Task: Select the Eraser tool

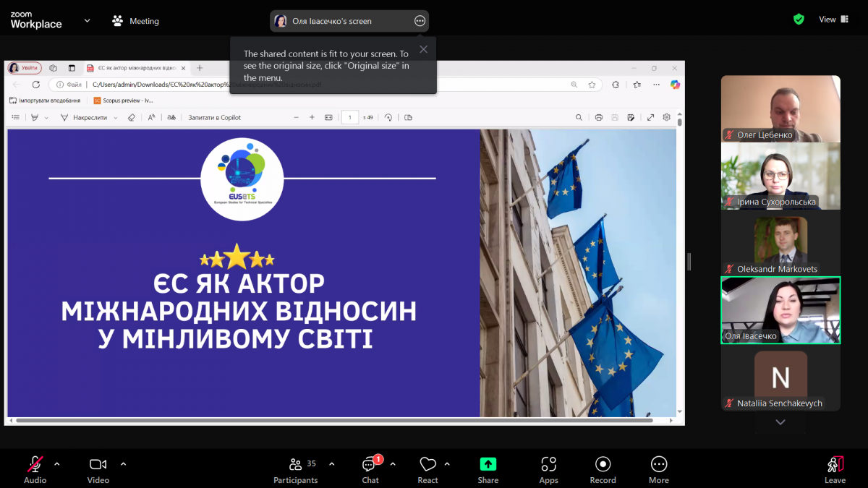Action: point(132,117)
